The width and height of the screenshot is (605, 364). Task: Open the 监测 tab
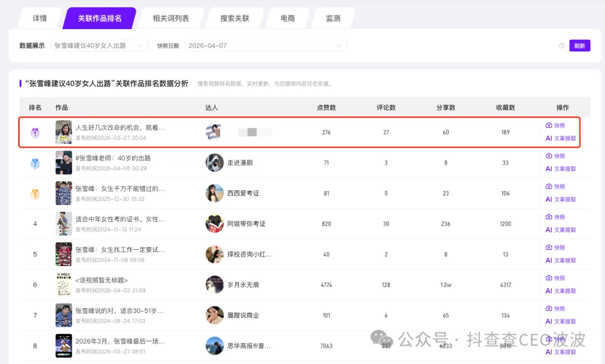(332, 17)
